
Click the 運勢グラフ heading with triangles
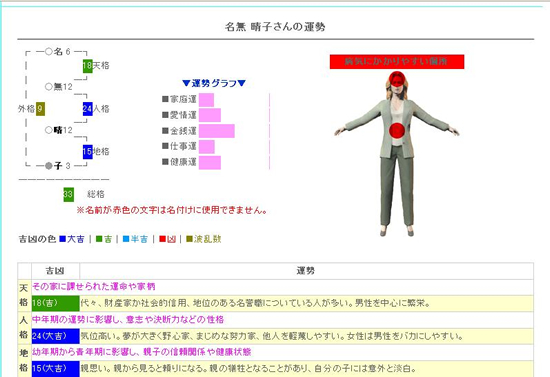(x=214, y=83)
